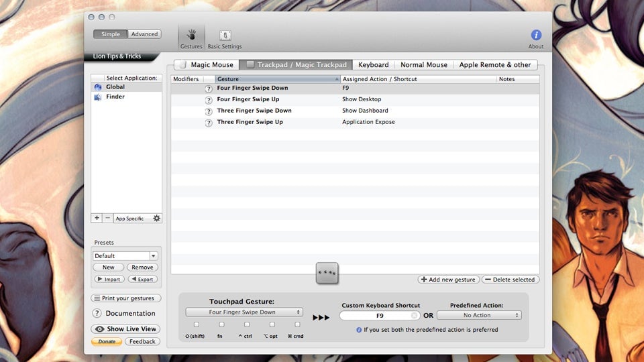Open Basic Settings in the toolbar
Image resolution: width=644 pixels, height=362 pixels.
click(x=225, y=38)
